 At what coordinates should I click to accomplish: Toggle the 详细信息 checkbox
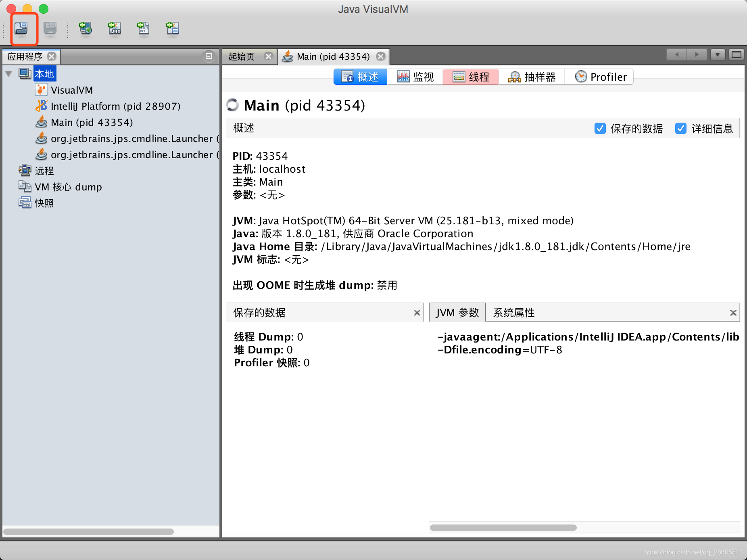(x=681, y=128)
